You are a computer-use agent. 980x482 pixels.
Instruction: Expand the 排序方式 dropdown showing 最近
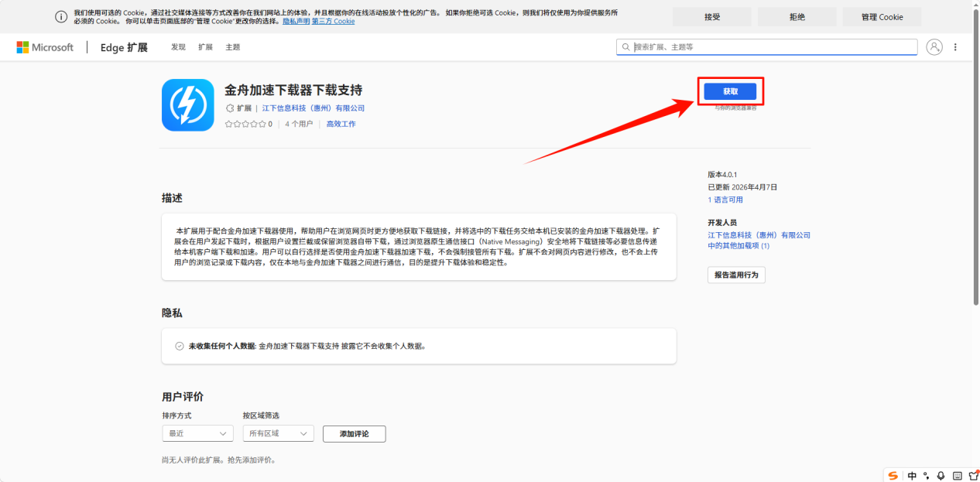[x=197, y=434]
